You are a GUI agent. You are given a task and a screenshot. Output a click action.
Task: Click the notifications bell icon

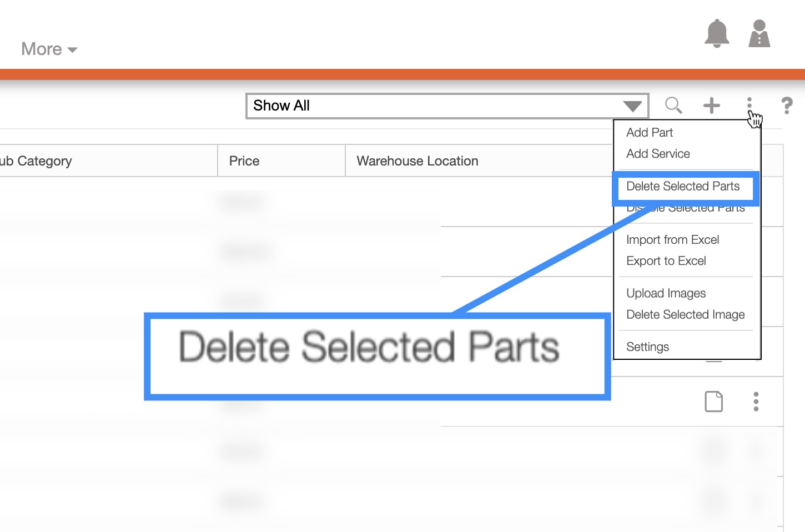click(717, 33)
